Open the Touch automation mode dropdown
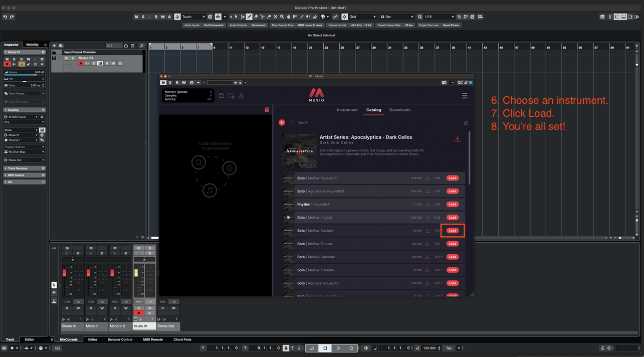The image size is (644, 357). tap(193, 17)
